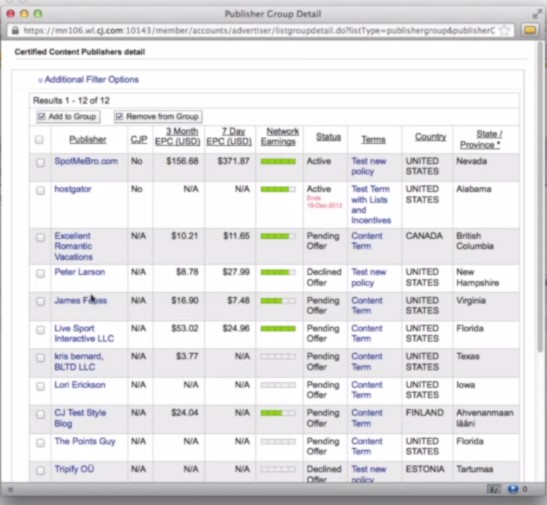Sort by the Terms column header
547x505 pixels.
point(373,140)
